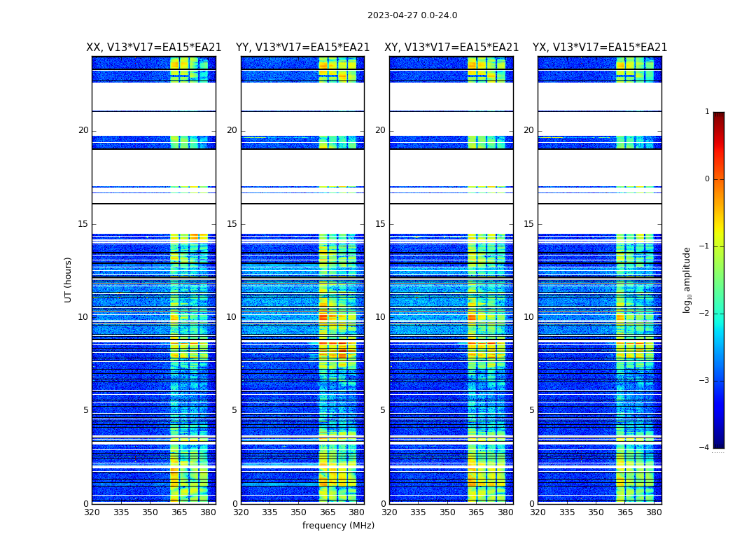
Task: Click the 380 x-tick under YX panel
Action: 654,512
